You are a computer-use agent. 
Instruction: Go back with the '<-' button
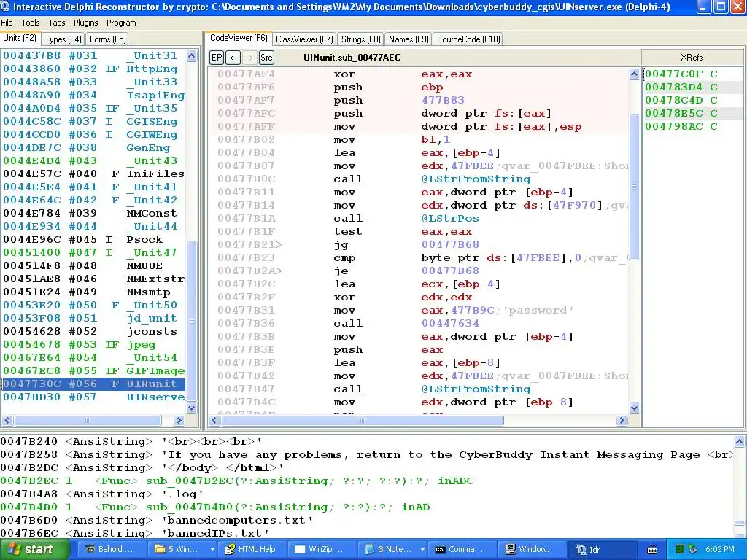[233, 58]
